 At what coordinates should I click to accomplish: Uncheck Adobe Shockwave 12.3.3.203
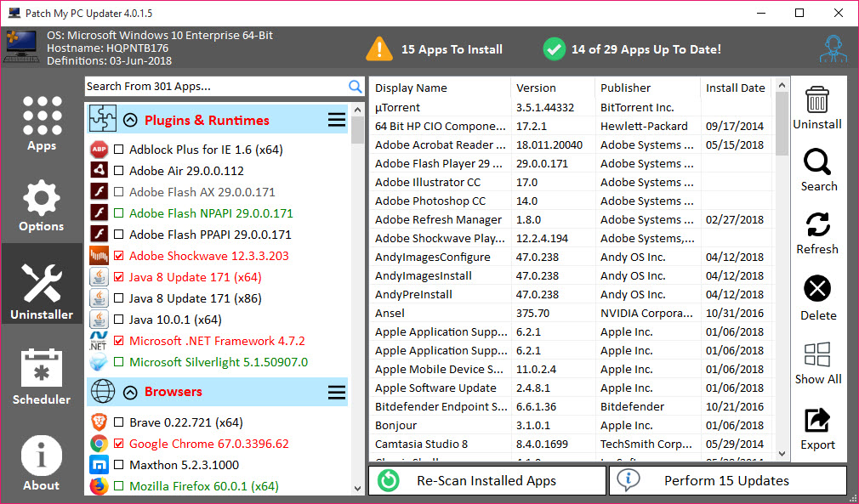[x=118, y=256]
